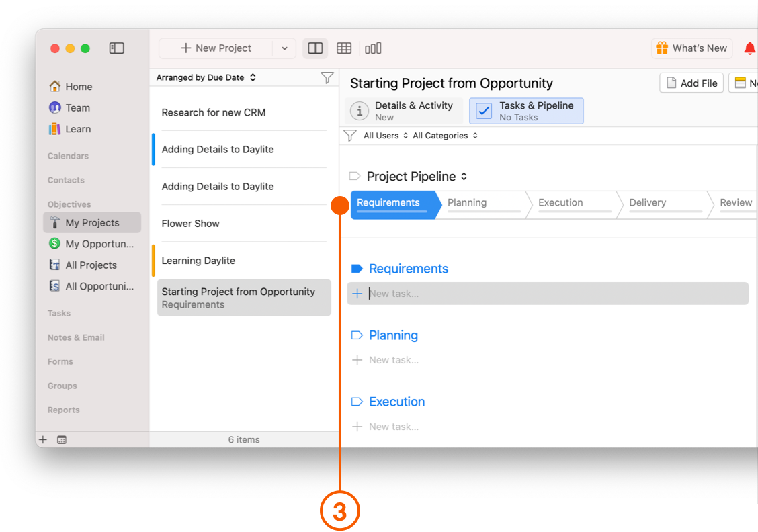Click the Add File button
The height and width of the screenshot is (532, 758).
coord(691,83)
